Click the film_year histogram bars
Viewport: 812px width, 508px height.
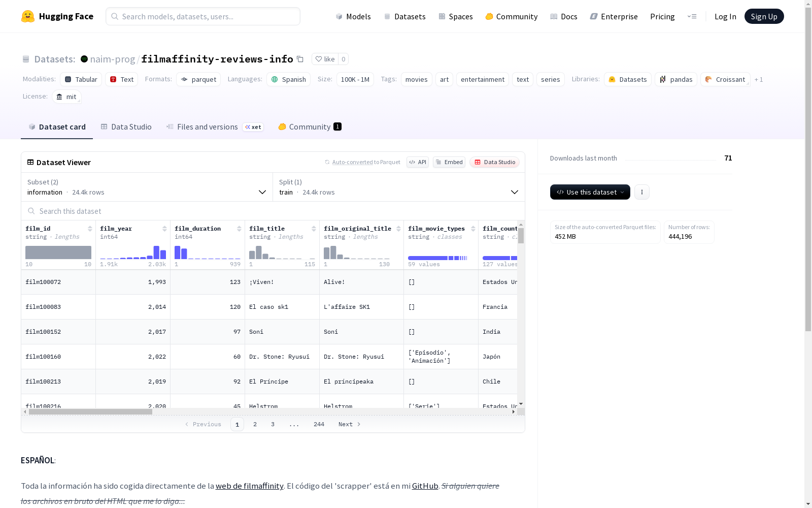[133, 252]
